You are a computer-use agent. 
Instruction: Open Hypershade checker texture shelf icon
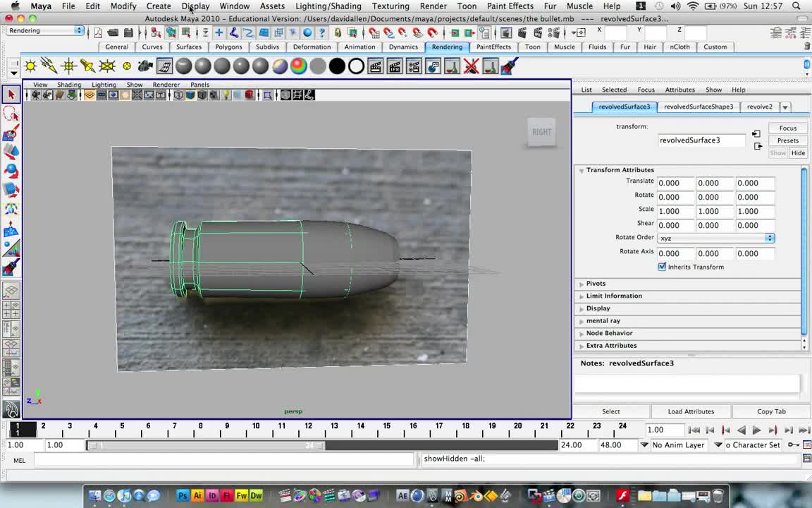tap(164, 66)
